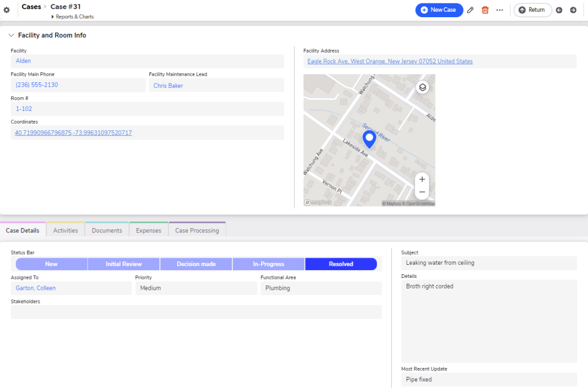Delete Case #31 via the trash icon
Image resolution: width=588 pixels, height=391 pixels.
[x=485, y=10]
